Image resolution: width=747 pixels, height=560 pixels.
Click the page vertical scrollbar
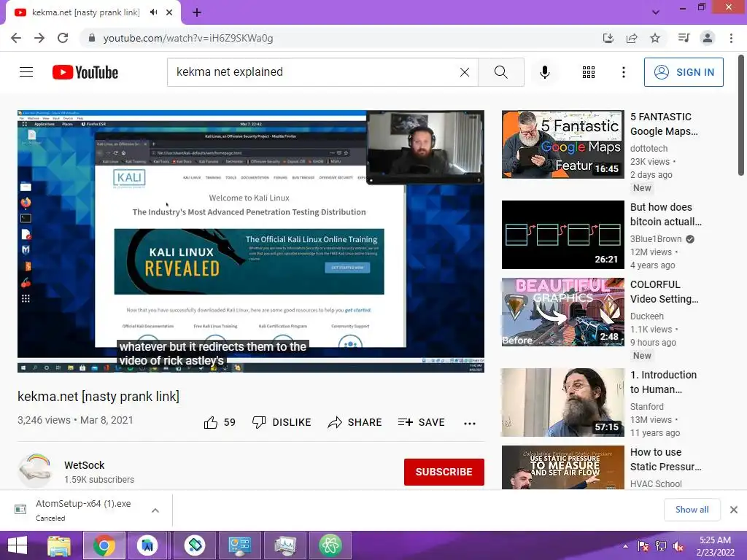(x=741, y=115)
